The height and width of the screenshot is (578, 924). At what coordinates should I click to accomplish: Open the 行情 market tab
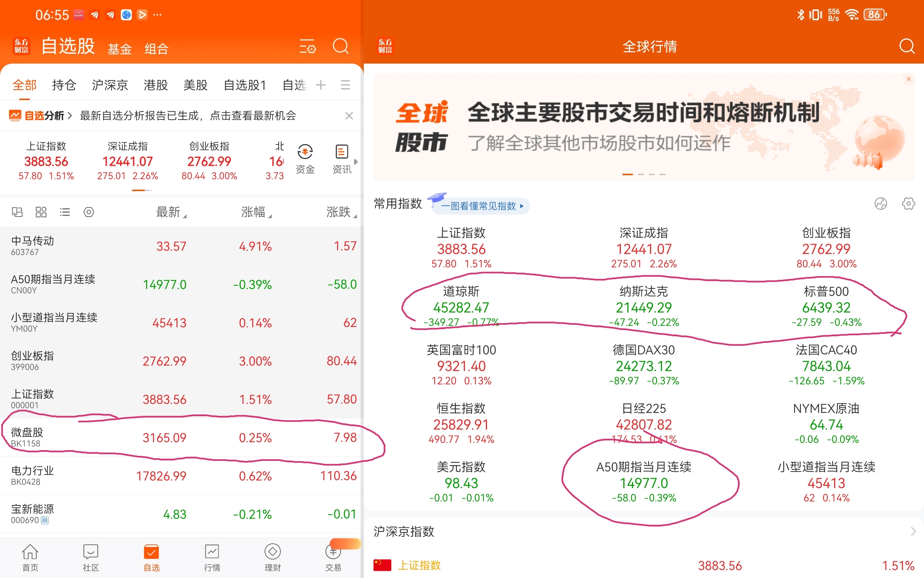tap(212, 558)
